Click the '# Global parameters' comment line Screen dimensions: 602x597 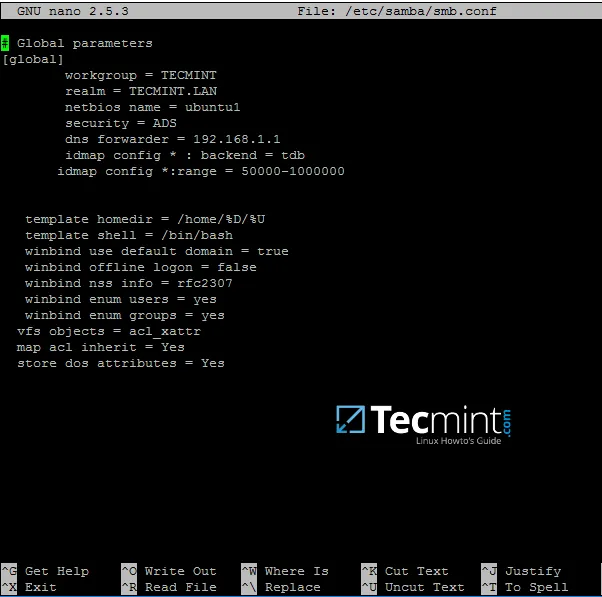point(77,43)
